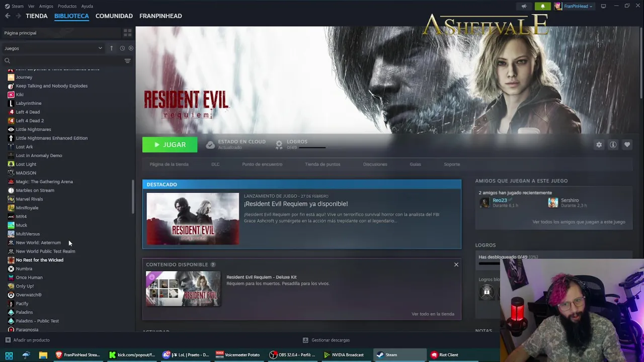Open the DLC tab link
This screenshot has height=362, width=644.
(x=215, y=164)
